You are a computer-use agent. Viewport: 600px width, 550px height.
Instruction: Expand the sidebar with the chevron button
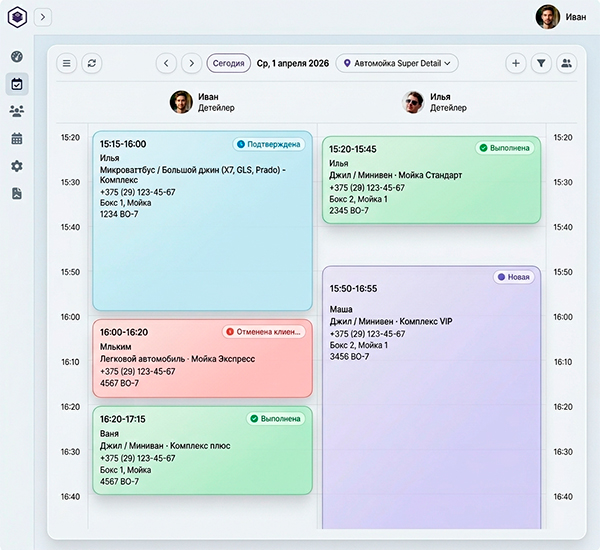(x=42, y=17)
